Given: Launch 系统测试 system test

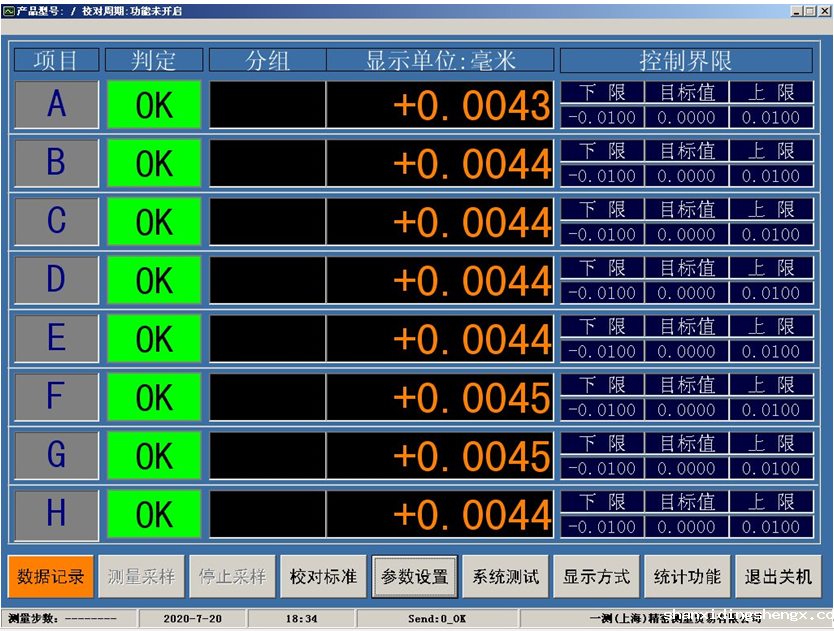Looking at the screenshot, I should pyautogui.click(x=505, y=577).
